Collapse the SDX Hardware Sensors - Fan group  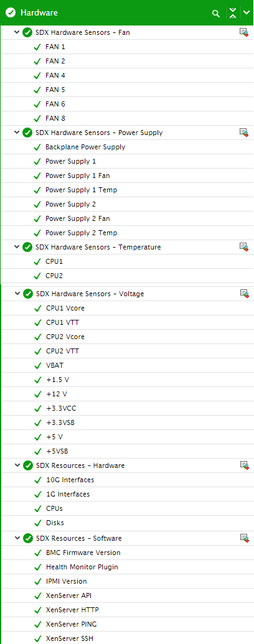(17, 32)
